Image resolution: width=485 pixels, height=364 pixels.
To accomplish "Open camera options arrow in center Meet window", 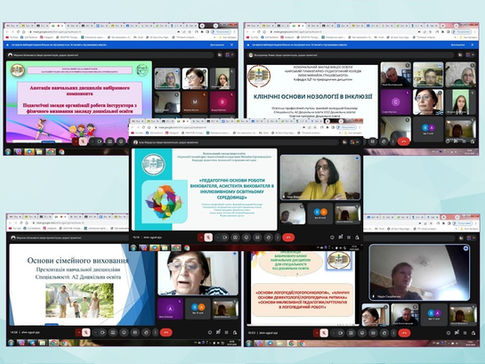I will coord(218,237).
